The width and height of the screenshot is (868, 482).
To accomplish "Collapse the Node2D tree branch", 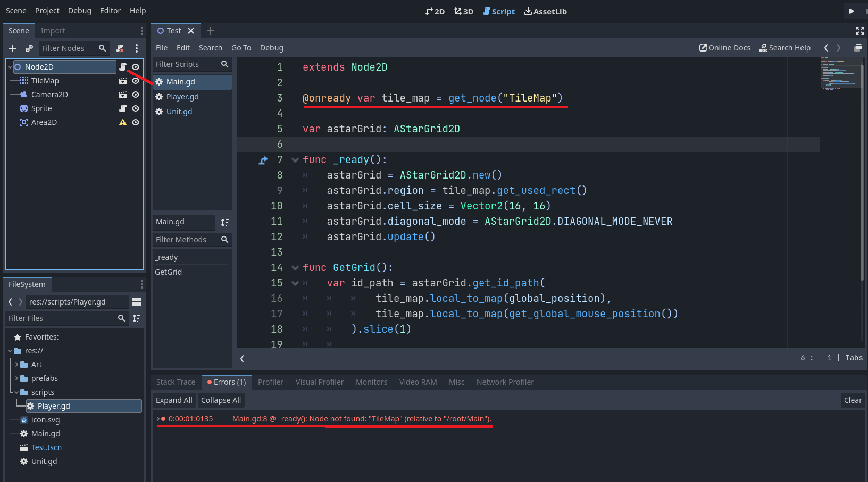I will coord(9,66).
